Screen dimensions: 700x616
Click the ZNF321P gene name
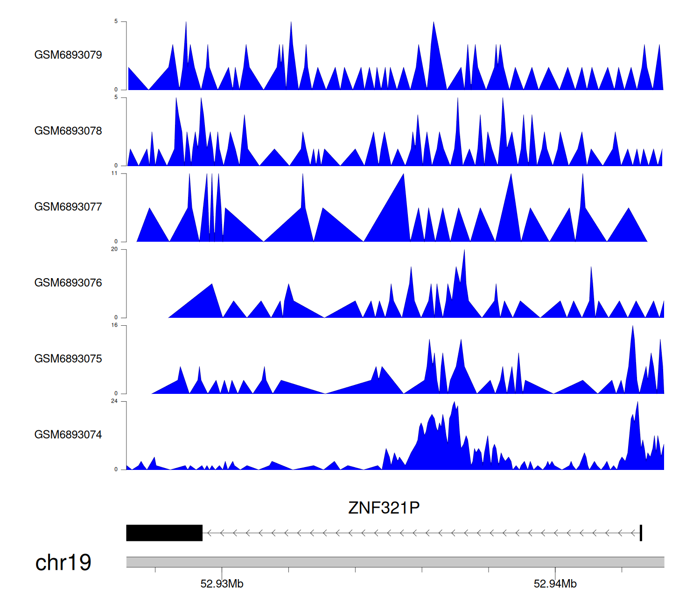(x=384, y=508)
